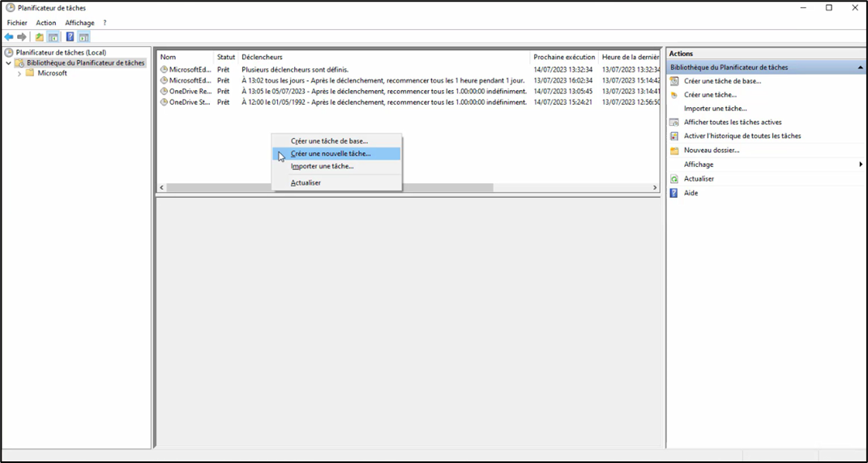Select the first OneDrive task row

coord(190,92)
